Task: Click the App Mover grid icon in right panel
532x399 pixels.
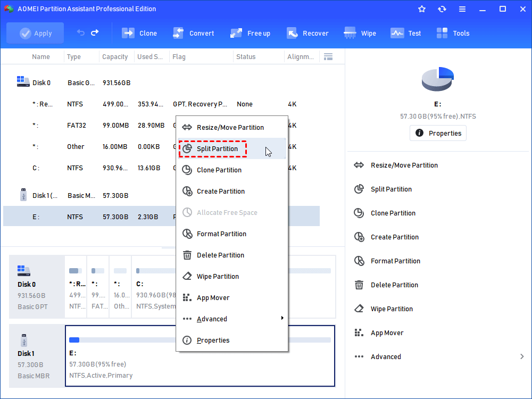Action: (359, 332)
